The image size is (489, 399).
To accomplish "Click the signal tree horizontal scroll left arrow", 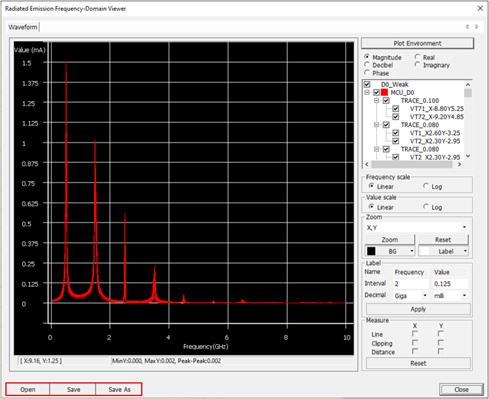I will (367, 164).
